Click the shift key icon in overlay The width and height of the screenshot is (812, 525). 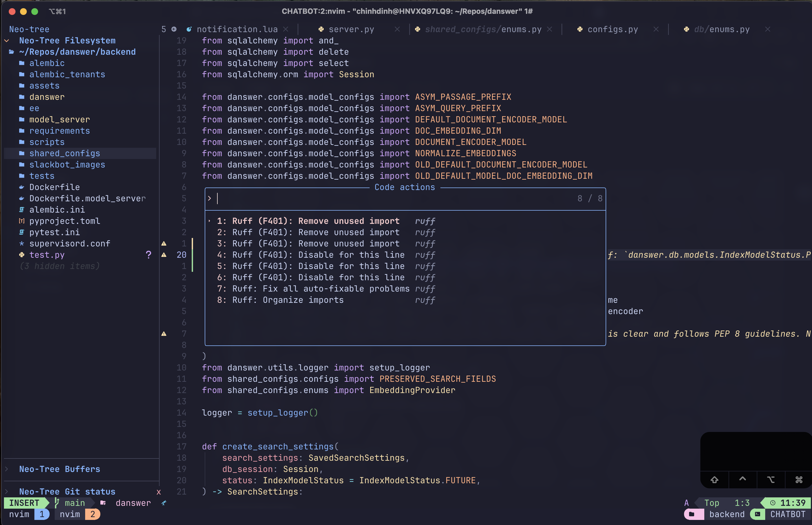714,480
